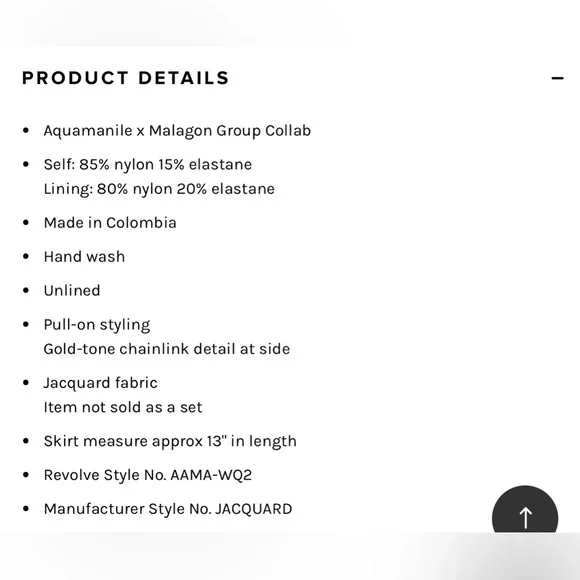Click the bullet beside Made in Colombia
This screenshot has height=580, width=580.
click(26, 223)
